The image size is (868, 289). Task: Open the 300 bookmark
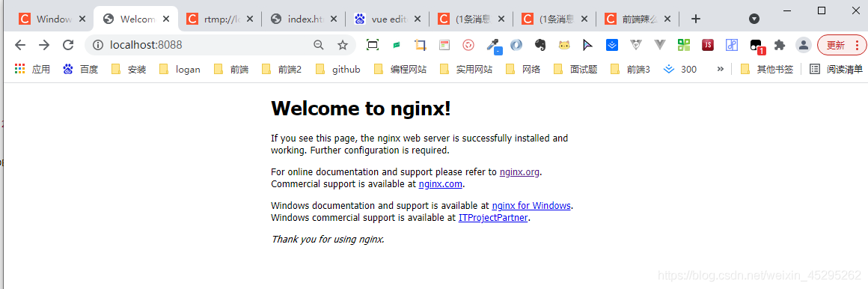click(680, 69)
